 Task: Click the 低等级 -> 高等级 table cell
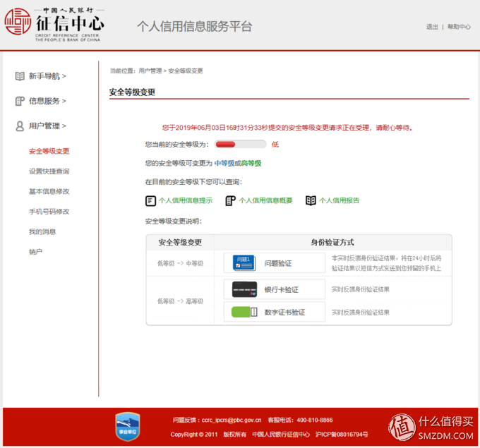180,301
